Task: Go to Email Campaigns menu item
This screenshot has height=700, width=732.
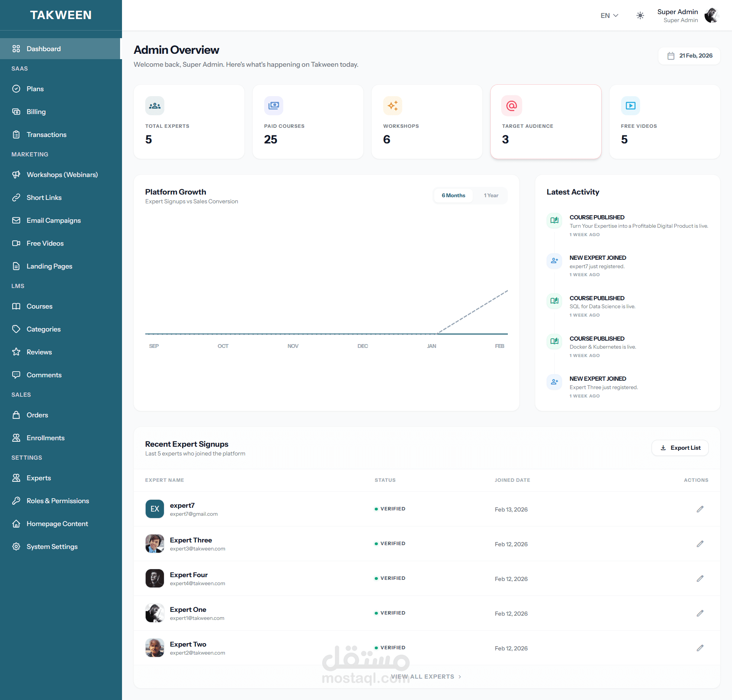Action: (x=53, y=220)
